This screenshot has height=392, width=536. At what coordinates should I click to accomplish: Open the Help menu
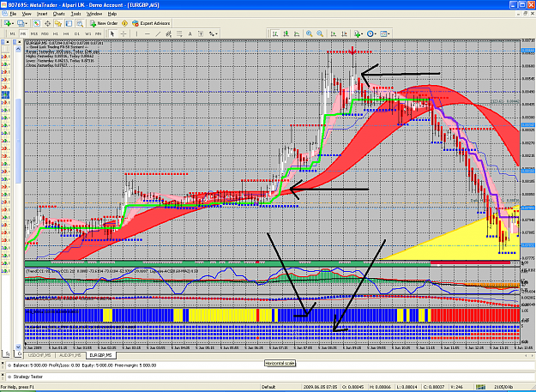tap(112, 14)
